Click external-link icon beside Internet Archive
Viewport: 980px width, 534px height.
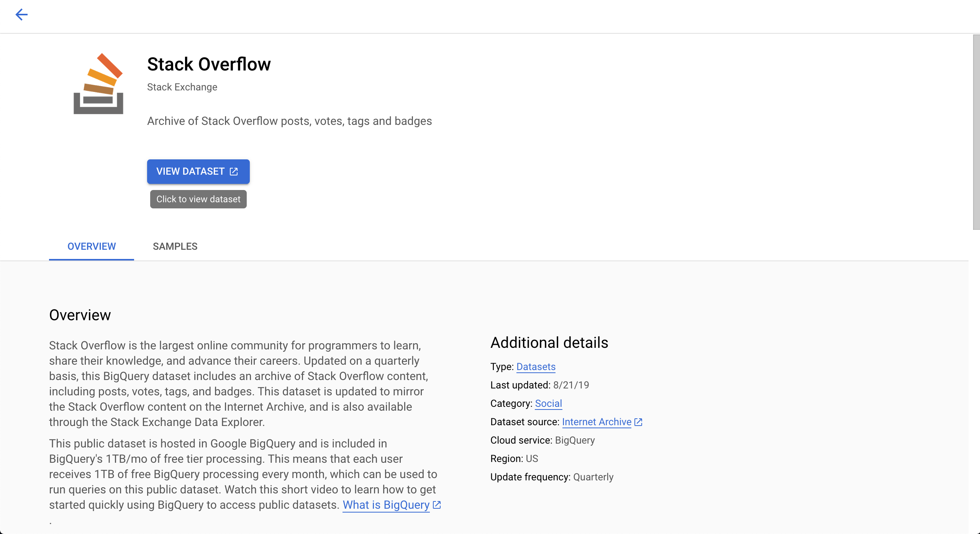[638, 422]
